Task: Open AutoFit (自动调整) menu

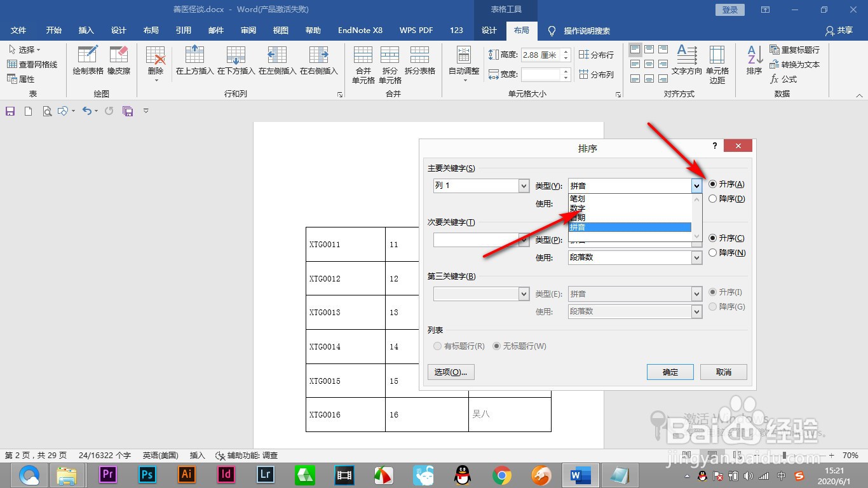Action: (464, 64)
